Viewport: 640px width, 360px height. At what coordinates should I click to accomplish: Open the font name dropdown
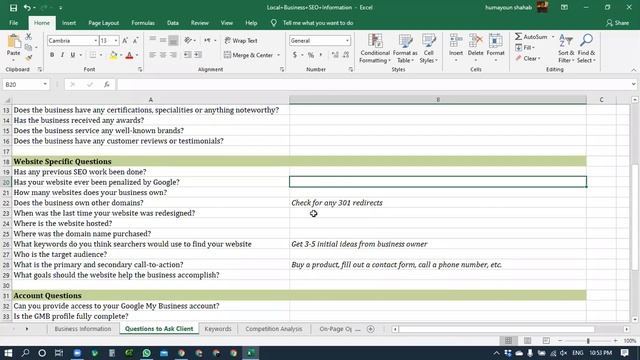[95, 41]
